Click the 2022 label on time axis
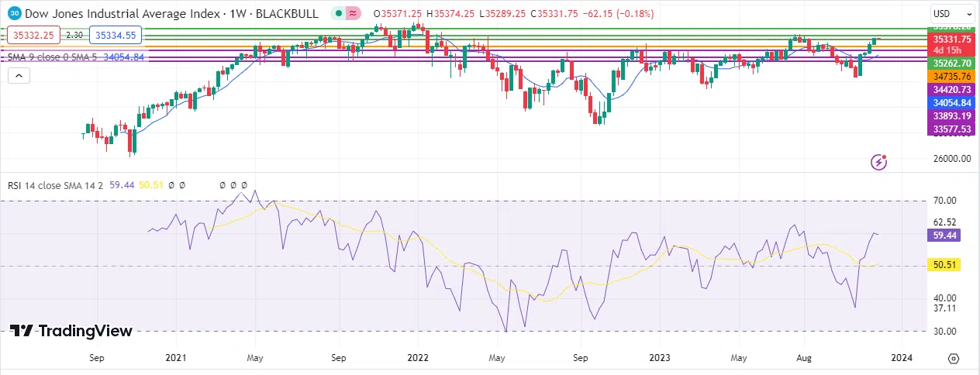 click(x=417, y=359)
